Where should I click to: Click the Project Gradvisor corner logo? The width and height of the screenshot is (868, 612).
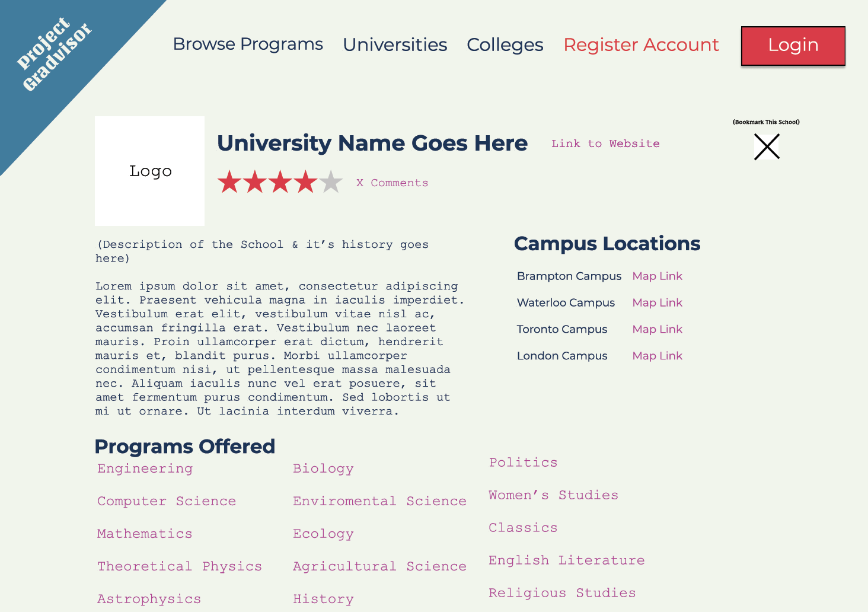(54, 55)
